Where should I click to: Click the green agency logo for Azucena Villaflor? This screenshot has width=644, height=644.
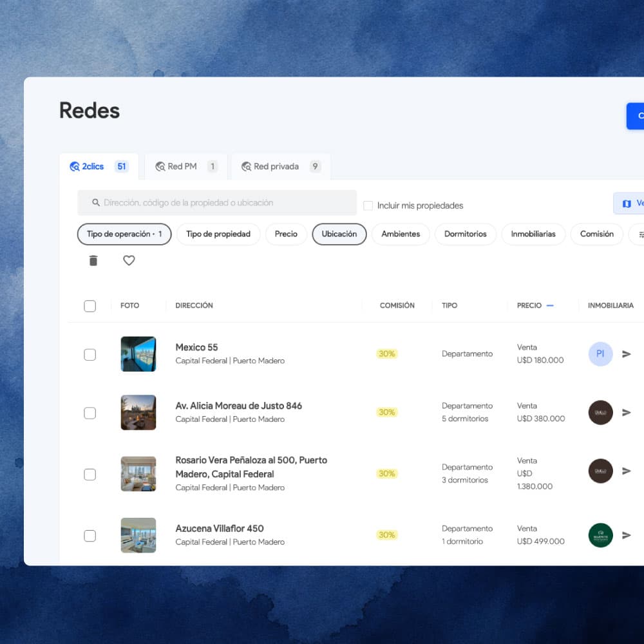600,535
